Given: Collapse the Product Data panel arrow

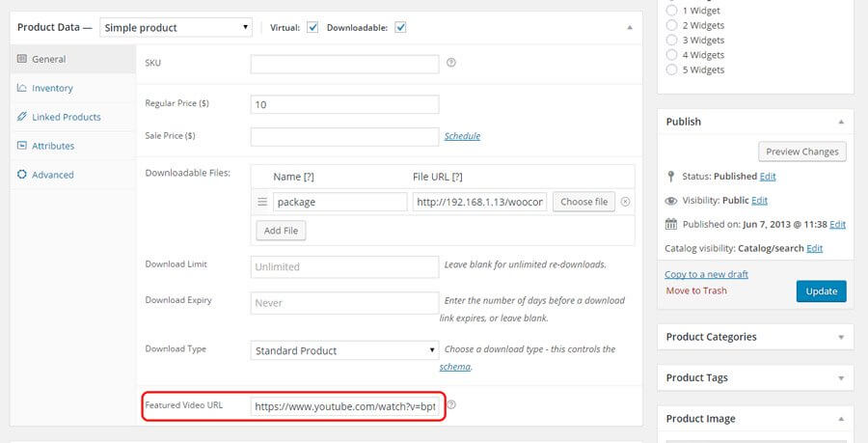Looking at the screenshot, I should coord(629,28).
